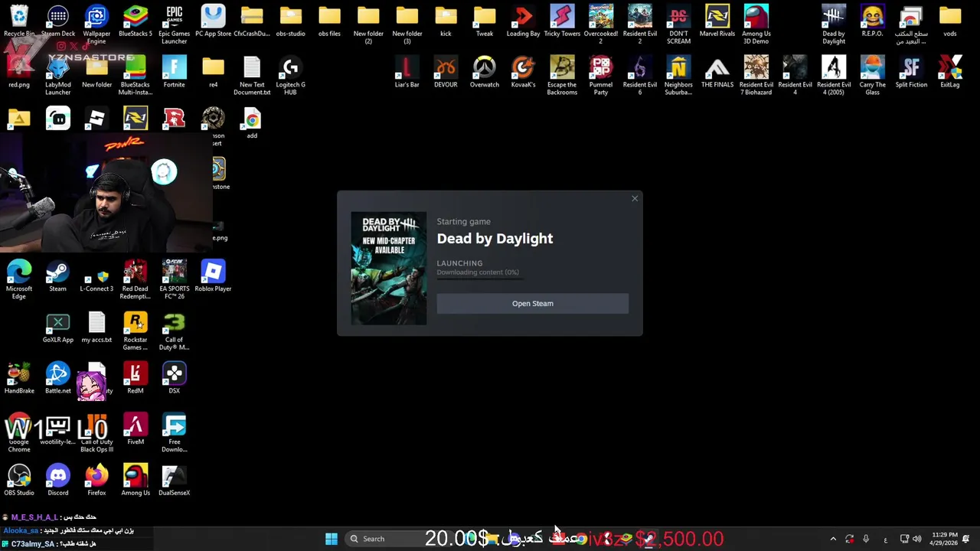Image resolution: width=980 pixels, height=551 pixels.
Task: Launch R.E.P.O. desktop icon
Action: (872, 21)
